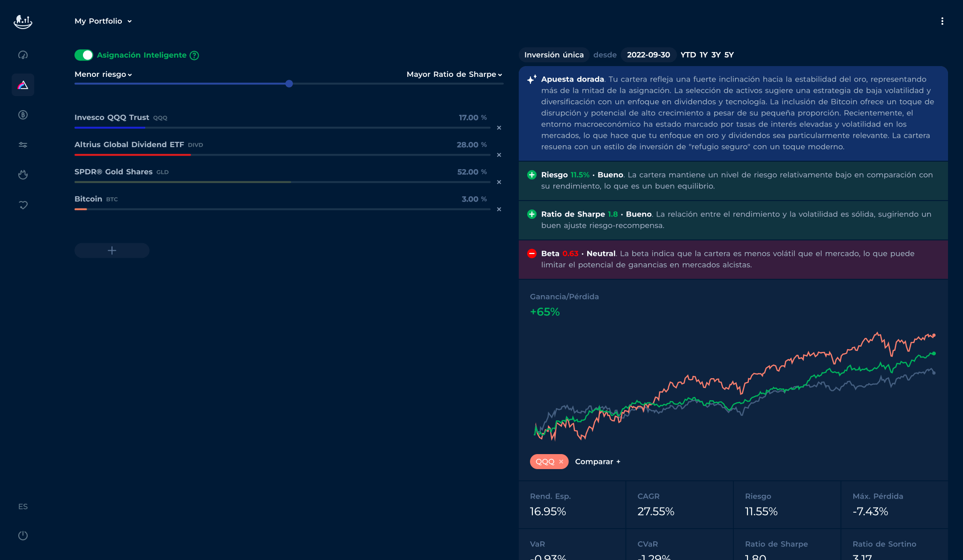Image resolution: width=963 pixels, height=560 pixels.
Task: Open the dashboard gauge icon in sidebar
Action: [x=23, y=55]
